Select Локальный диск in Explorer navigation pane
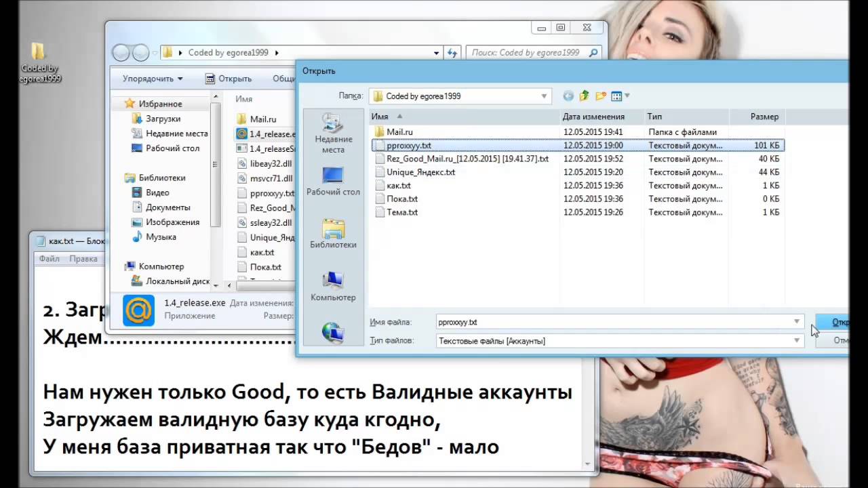 pos(170,281)
